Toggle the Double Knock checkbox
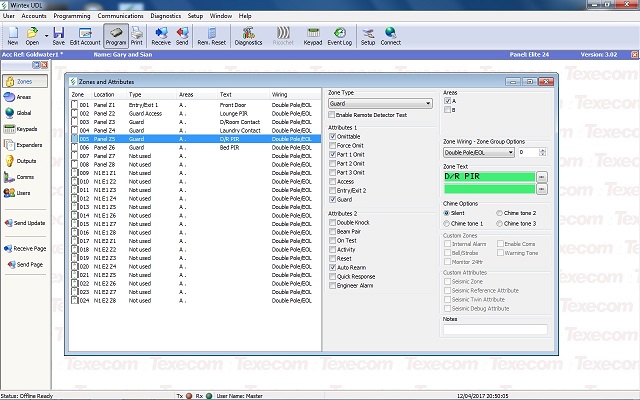 coord(333,222)
